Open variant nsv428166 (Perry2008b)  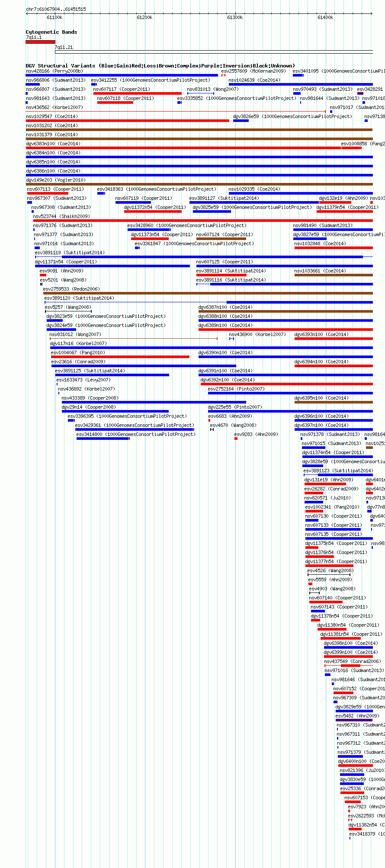click(55, 71)
